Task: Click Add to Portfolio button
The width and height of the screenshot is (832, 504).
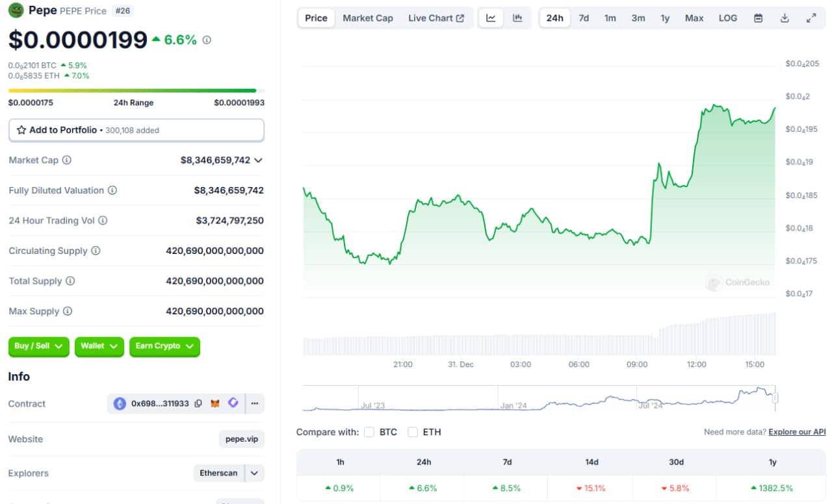Action: click(136, 130)
